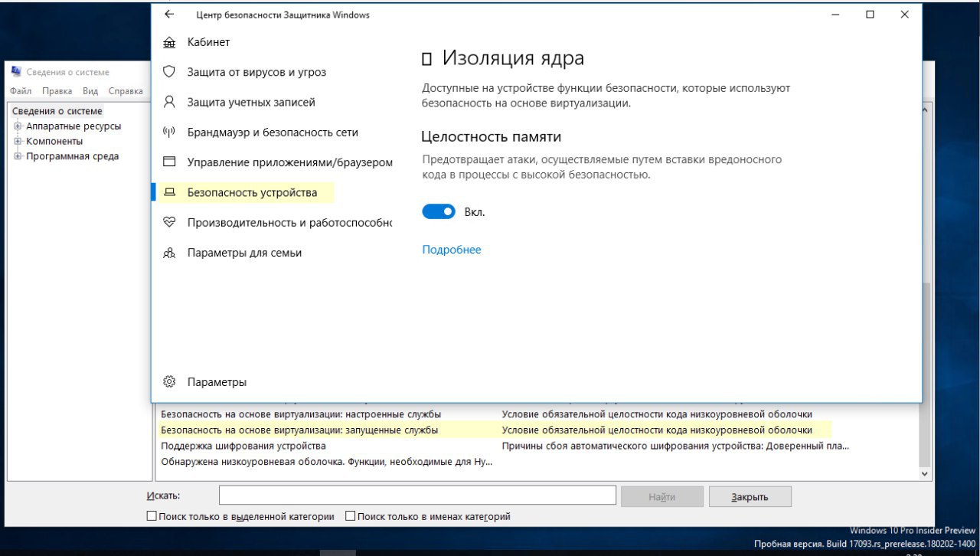Image resolution: width=980 pixels, height=556 pixels.
Task: Select Защита от вирусов и угроз
Action: pos(256,72)
